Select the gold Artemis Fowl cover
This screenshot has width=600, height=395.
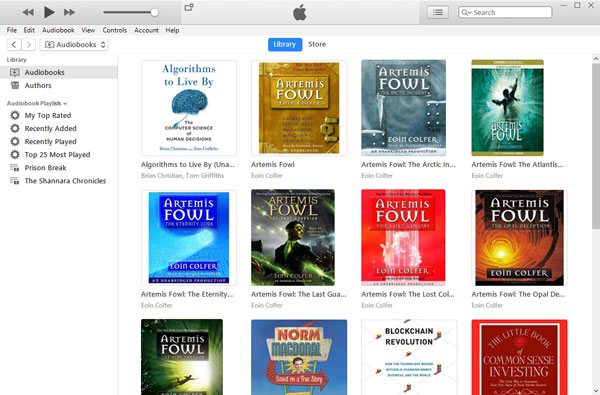(x=299, y=108)
